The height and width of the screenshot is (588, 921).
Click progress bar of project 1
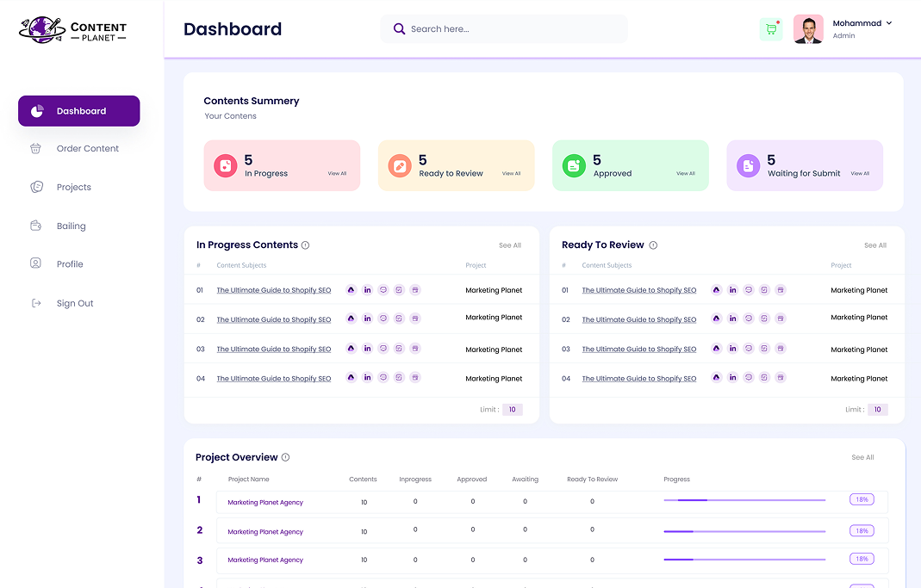click(x=744, y=499)
